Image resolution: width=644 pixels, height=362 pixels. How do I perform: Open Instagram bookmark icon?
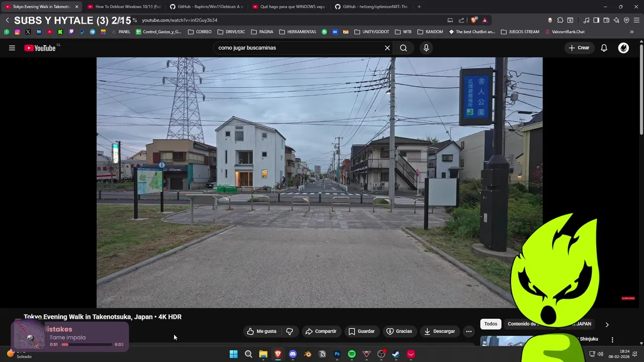[17, 32]
